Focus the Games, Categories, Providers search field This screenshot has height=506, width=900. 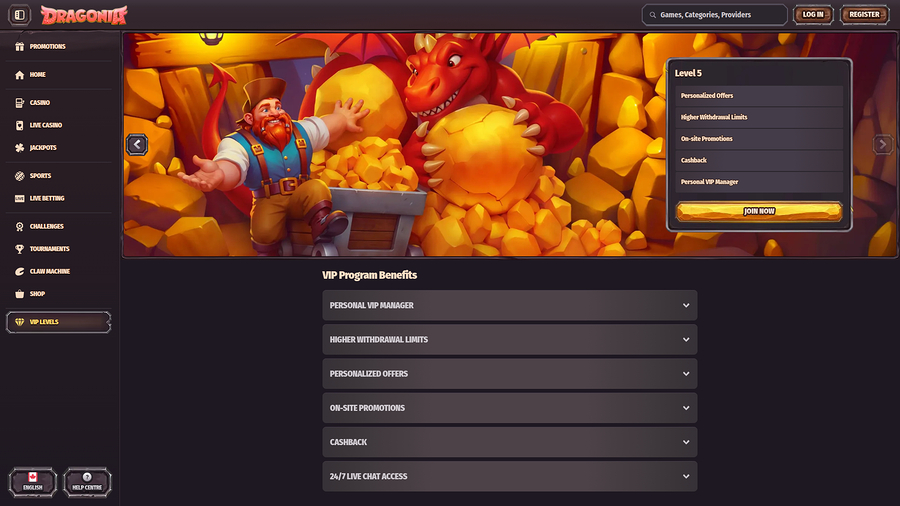(715, 15)
